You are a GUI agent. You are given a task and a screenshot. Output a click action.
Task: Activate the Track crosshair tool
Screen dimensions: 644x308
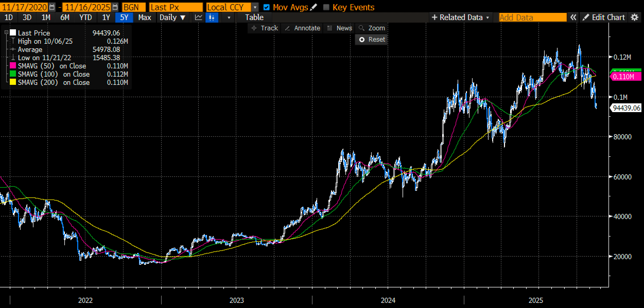[265, 28]
